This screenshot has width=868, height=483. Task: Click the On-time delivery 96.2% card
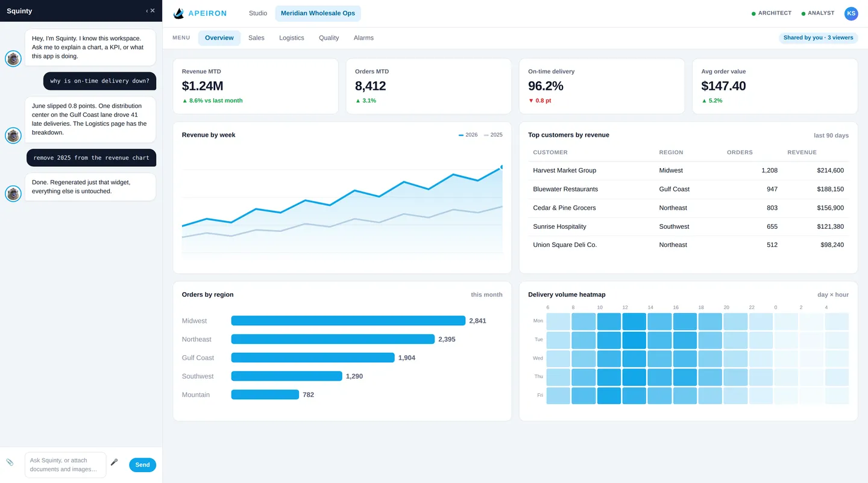(x=602, y=86)
